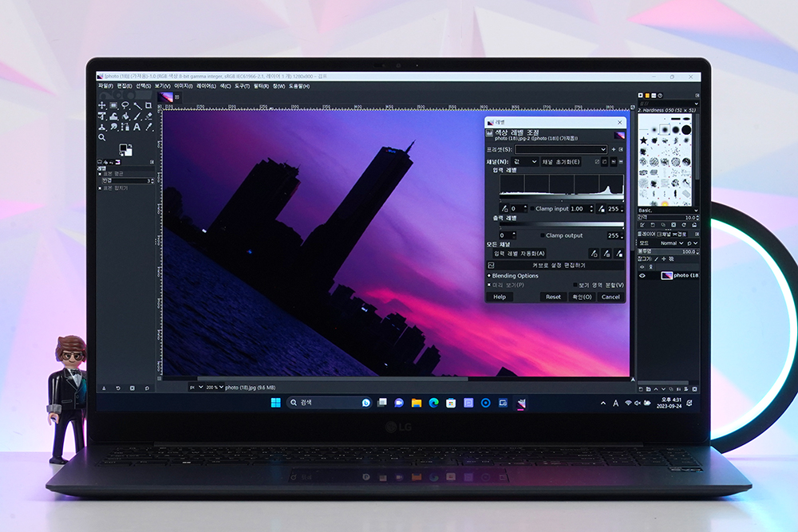Toggle the 미리 보기(P) preview checkbox
Viewport: 798px width, 532px height.
(489, 286)
